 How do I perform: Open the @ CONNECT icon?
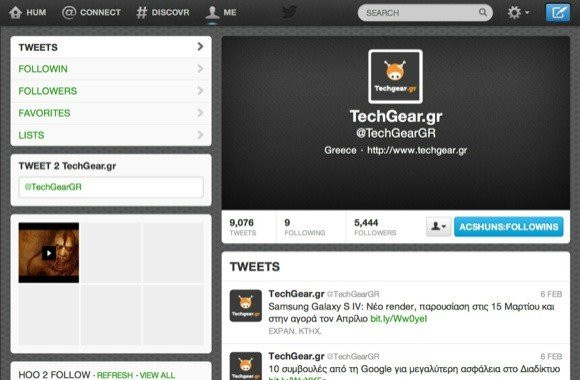(x=69, y=12)
